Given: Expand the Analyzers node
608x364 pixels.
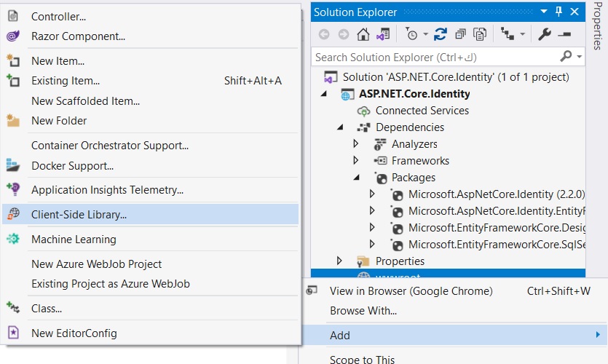Looking at the screenshot, I should [356, 144].
